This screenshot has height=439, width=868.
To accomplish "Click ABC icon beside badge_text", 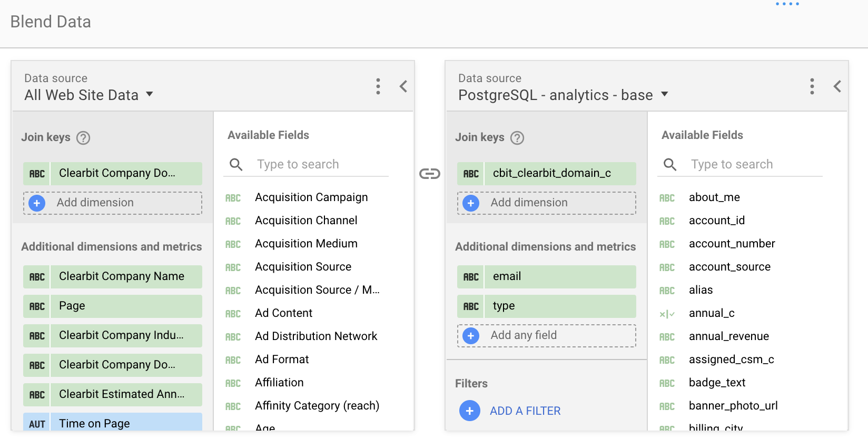I will pos(667,384).
